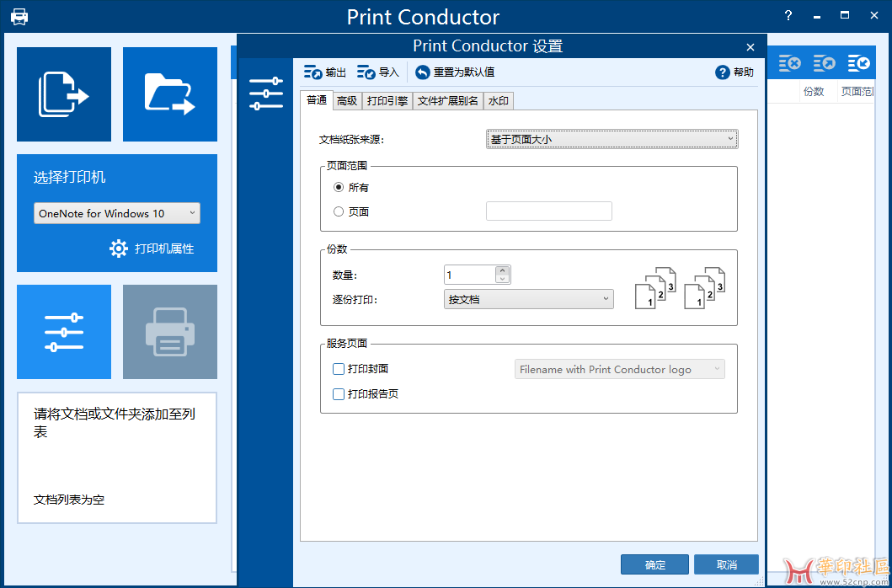Click the printer logo in the title bar
The image size is (892, 588).
tap(19, 17)
